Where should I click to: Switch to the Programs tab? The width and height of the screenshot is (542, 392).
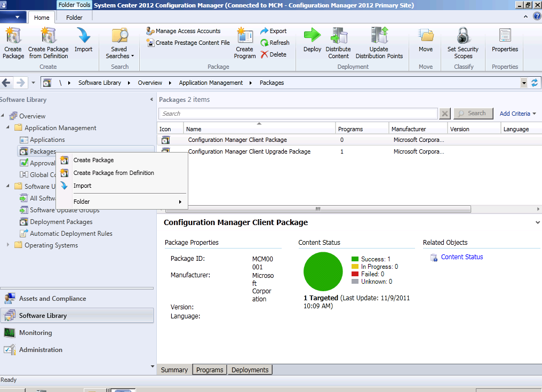click(210, 370)
